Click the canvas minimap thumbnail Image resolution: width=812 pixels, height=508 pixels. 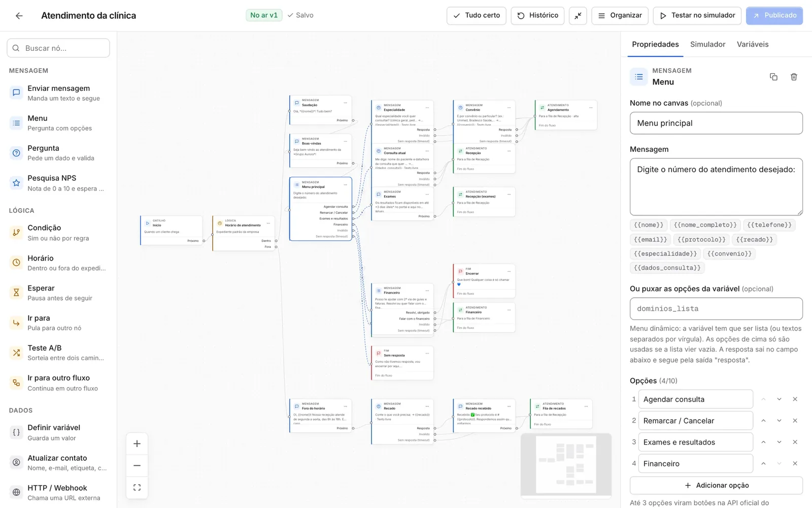pyautogui.click(x=566, y=466)
